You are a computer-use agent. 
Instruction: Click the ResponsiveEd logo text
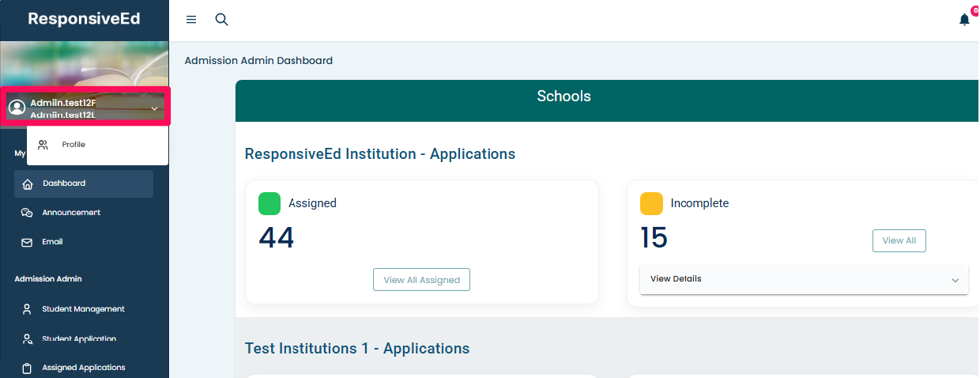point(84,19)
